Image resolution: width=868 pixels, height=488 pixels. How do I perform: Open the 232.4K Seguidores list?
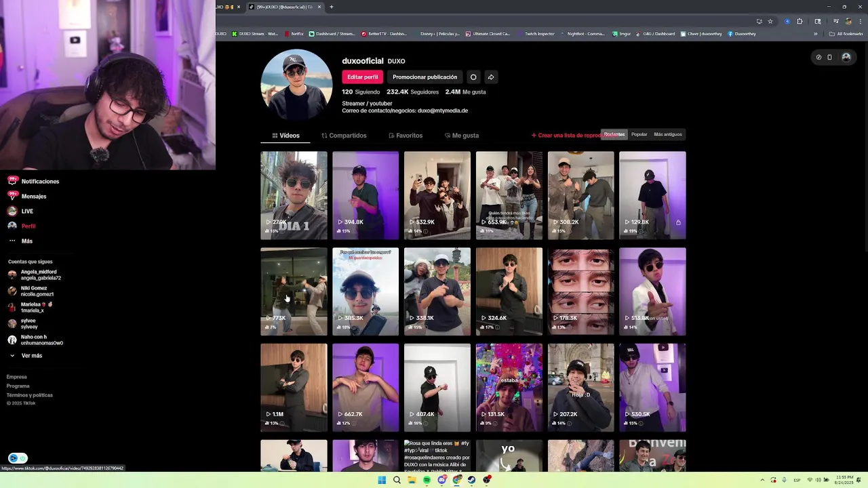tap(413, 92)
